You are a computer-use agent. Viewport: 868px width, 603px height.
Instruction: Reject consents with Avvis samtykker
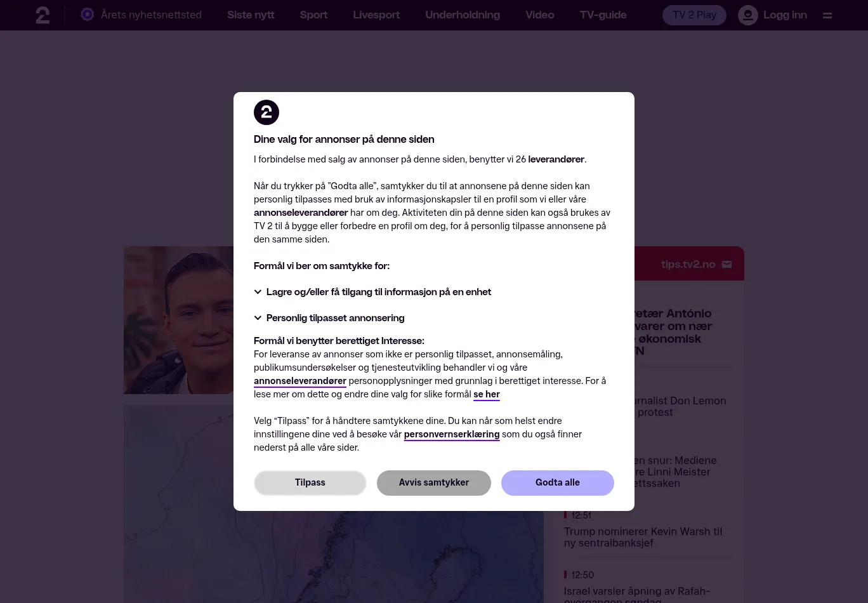pos(434,482)
